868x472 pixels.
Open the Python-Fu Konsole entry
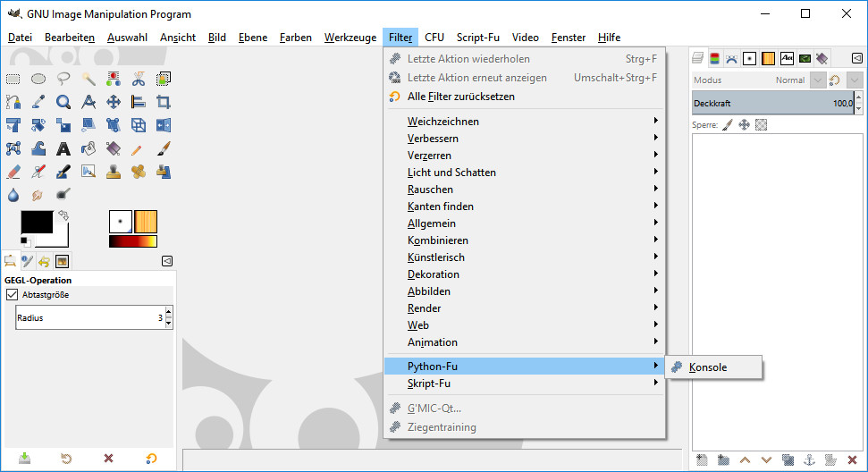713,367
